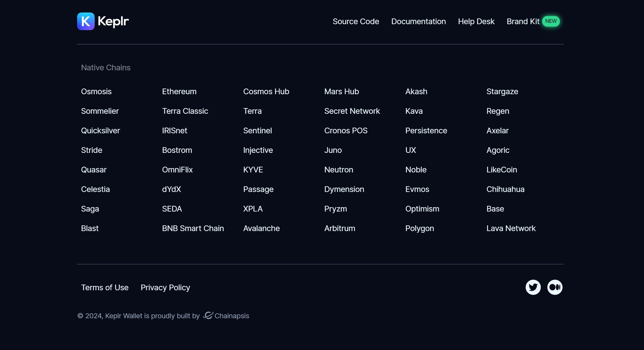The image size is (644, 350).
Task: Open the Blast chain link
Action: click(x=90, y=228)
